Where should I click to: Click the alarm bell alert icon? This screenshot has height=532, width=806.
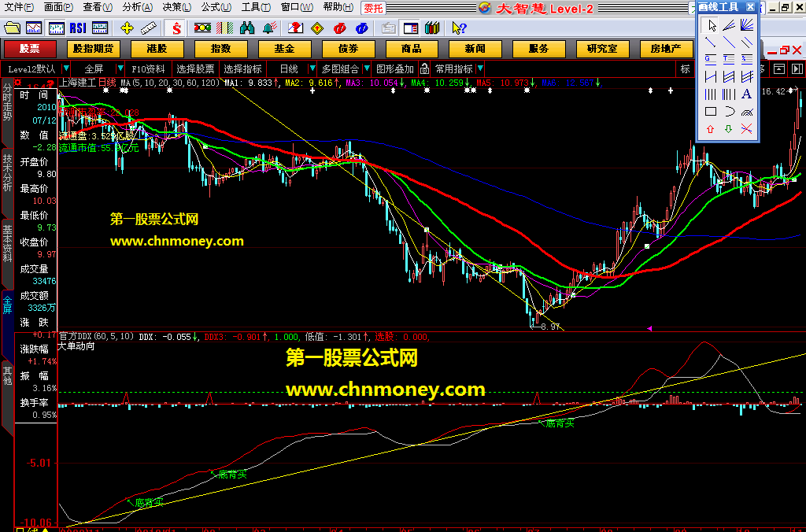pos(270,28)
